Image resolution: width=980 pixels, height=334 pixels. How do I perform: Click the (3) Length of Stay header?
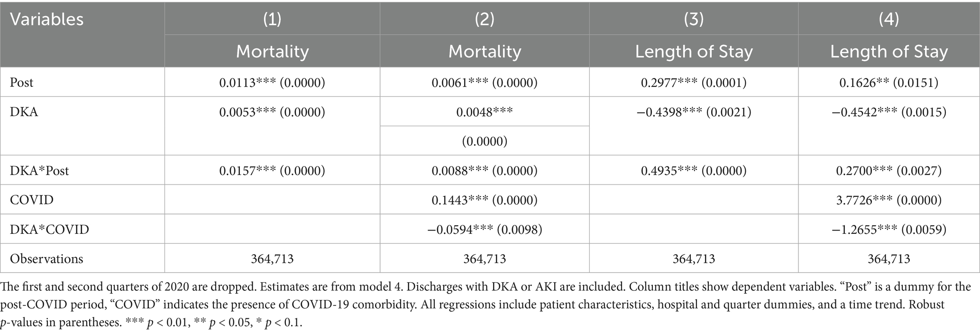[694, 51]
